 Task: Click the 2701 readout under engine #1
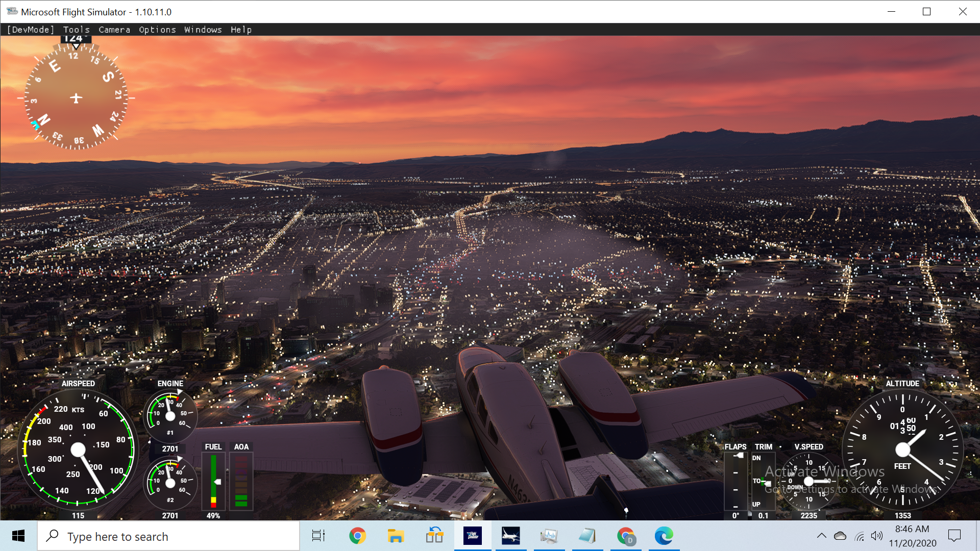170,449
